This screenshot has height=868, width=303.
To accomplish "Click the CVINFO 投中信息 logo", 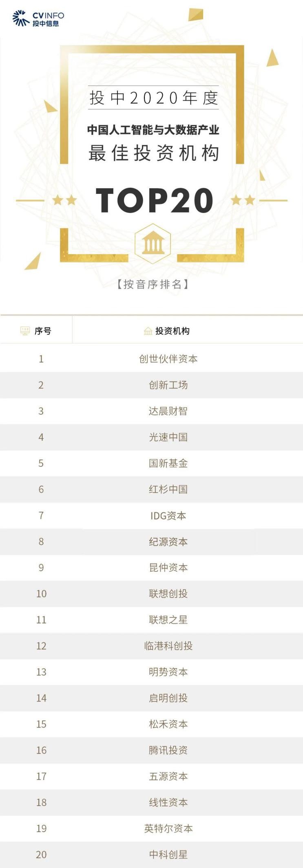I will coord(38,18).
